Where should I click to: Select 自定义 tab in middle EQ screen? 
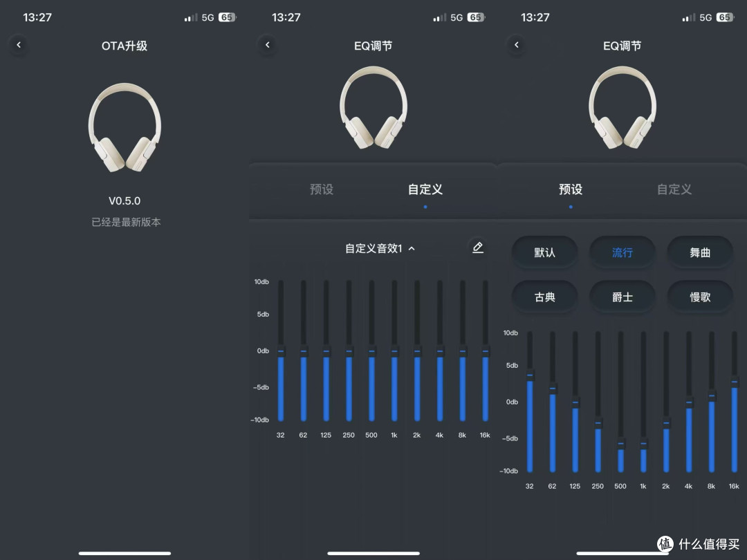point(425,189)
